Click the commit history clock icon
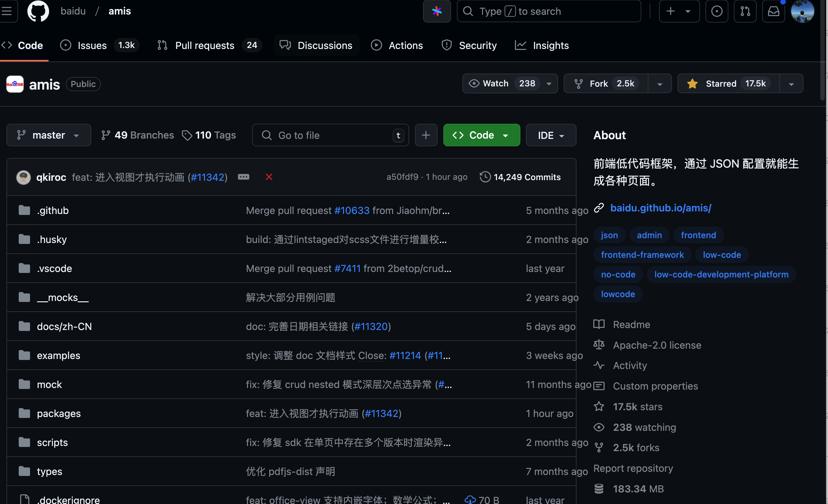This screenshot has height=504, width=828. coord(485,177)
